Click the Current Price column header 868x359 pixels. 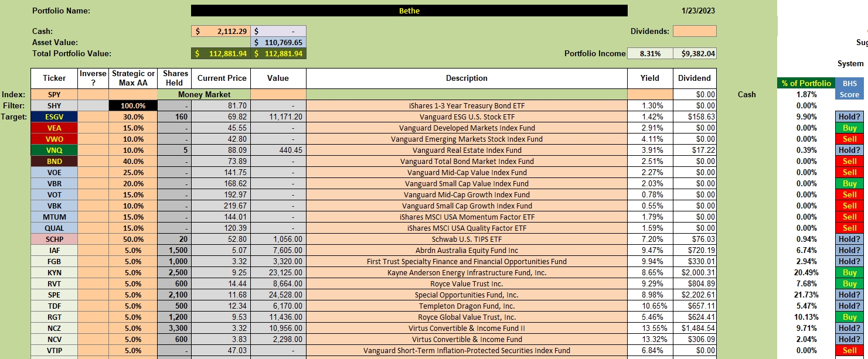pos(221,78)
